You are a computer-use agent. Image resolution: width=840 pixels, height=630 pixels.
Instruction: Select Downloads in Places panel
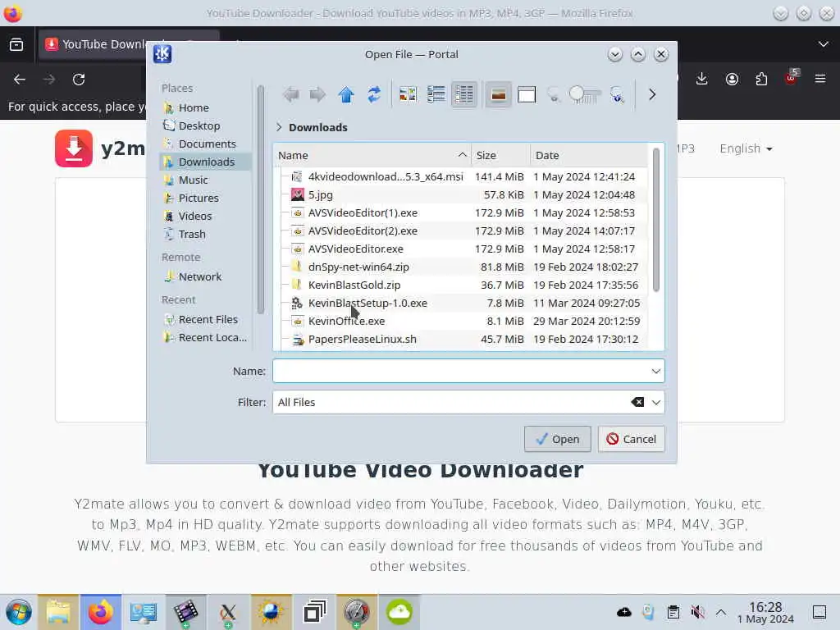point(204,162)
